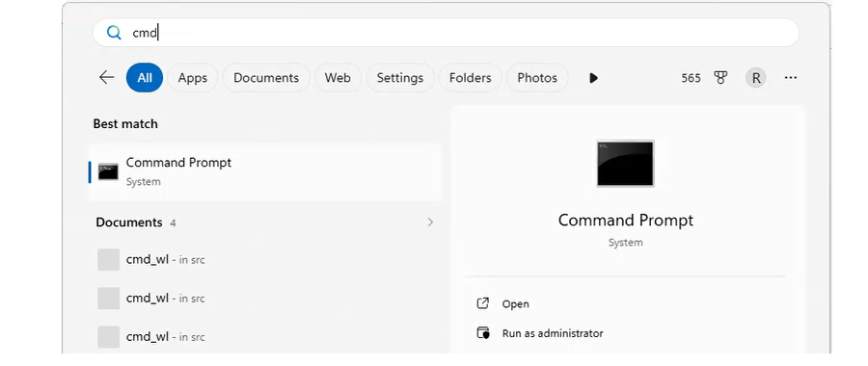Switch to the Documents filter

[x=266, y=77]
